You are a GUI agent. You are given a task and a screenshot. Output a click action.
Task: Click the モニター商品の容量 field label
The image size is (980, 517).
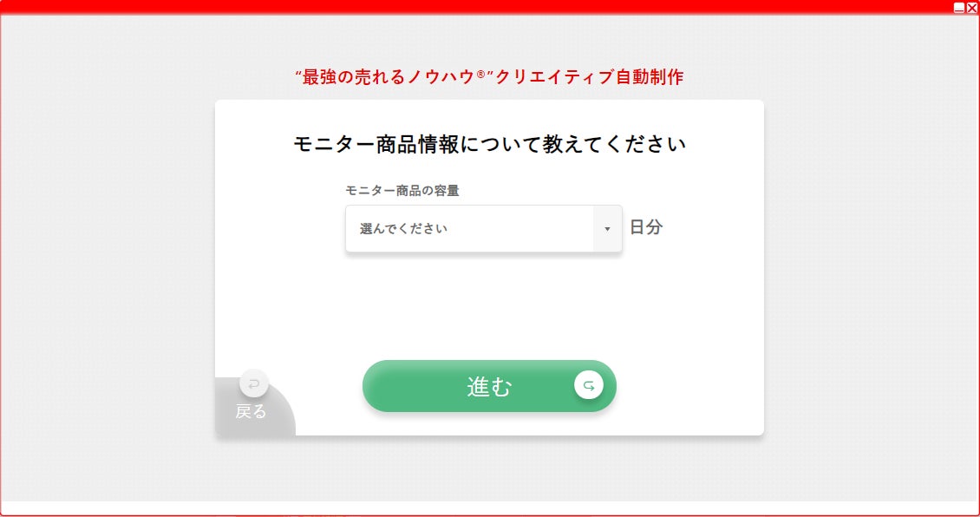pos(402,191)
